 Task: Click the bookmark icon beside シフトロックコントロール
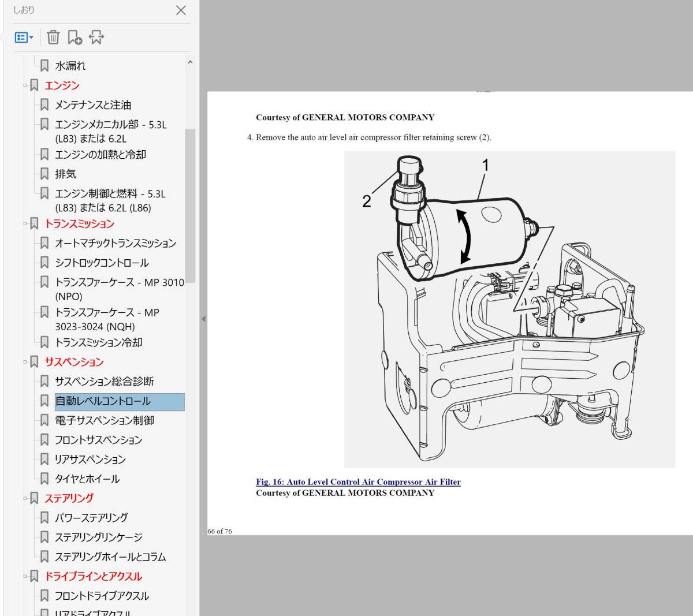(x=44, y=263)
